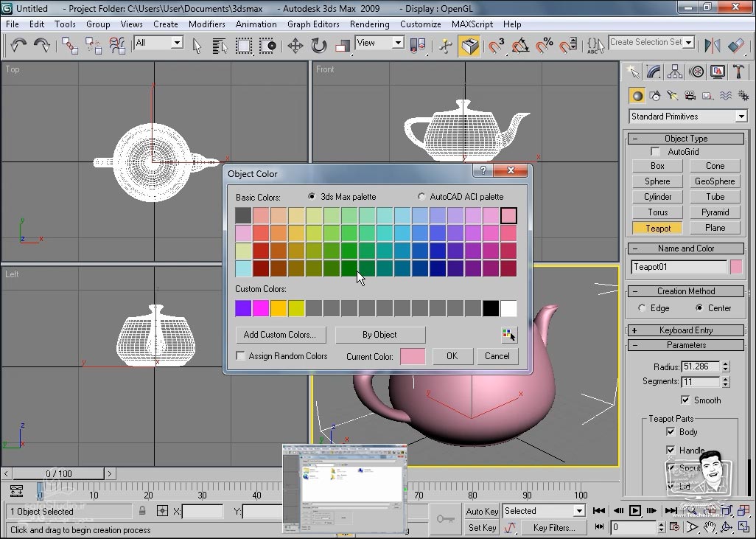Choose the Select Object arrow tool
The height and width of the screenshot is (539, 756).
[197, 46]
